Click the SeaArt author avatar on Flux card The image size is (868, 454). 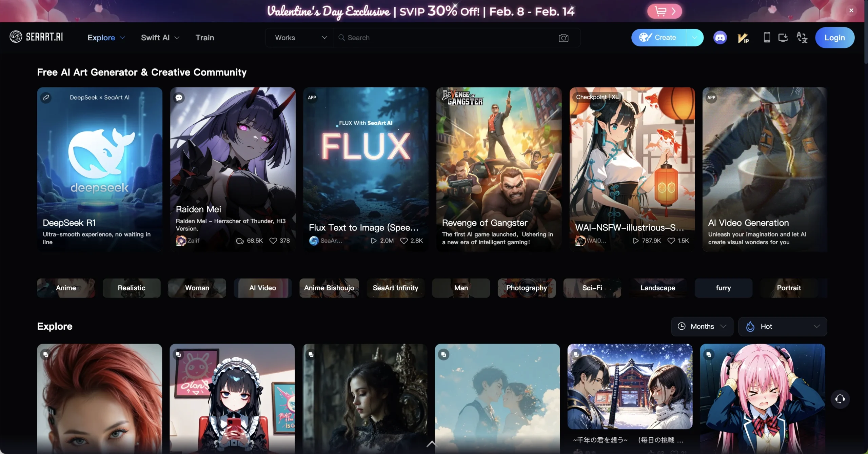(x=314, y=241)
